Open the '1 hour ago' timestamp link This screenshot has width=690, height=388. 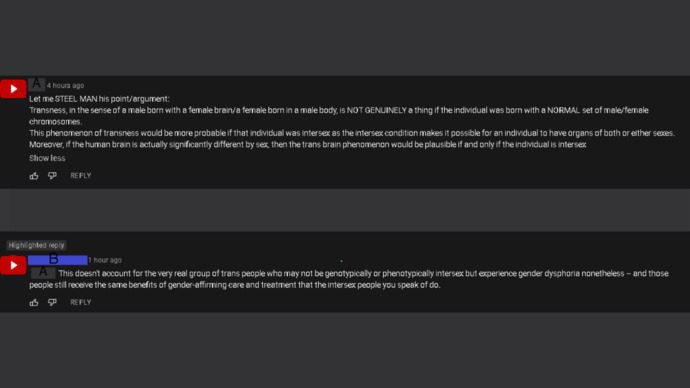[x=105, y=260]
